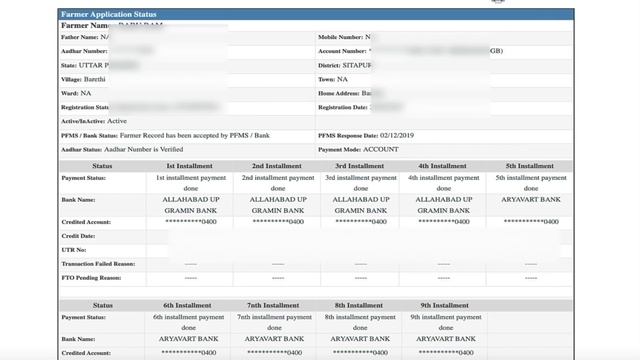Click the 'UTR No:' row label
The width and height of the screenshot is (640, 360).
74,250
